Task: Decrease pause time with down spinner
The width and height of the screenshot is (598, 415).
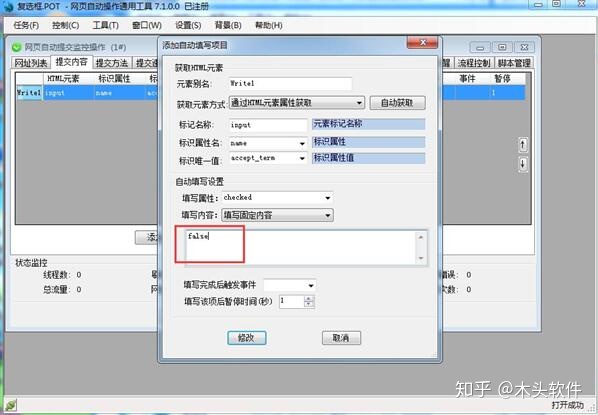Action: pos(309,304)
